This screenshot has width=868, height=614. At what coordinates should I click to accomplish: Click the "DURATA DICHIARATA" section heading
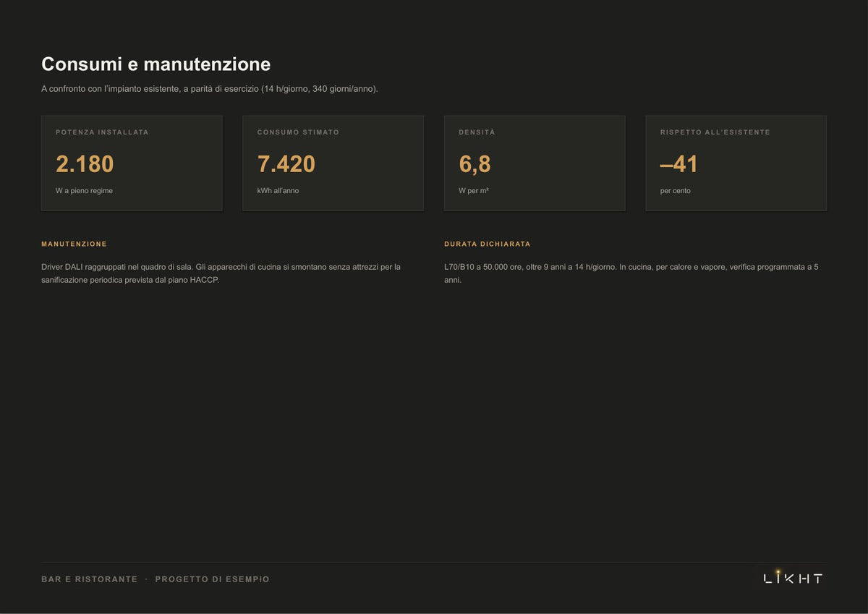[488, 244]
